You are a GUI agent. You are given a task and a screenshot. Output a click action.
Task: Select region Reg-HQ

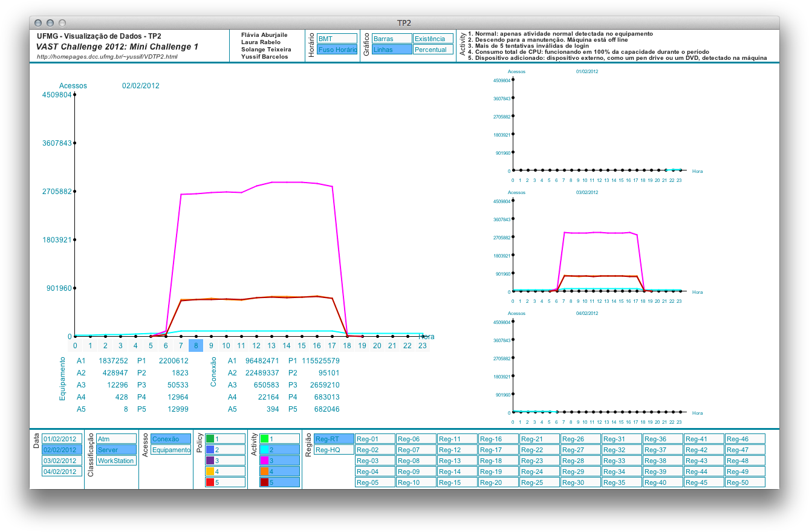[334, 450]
